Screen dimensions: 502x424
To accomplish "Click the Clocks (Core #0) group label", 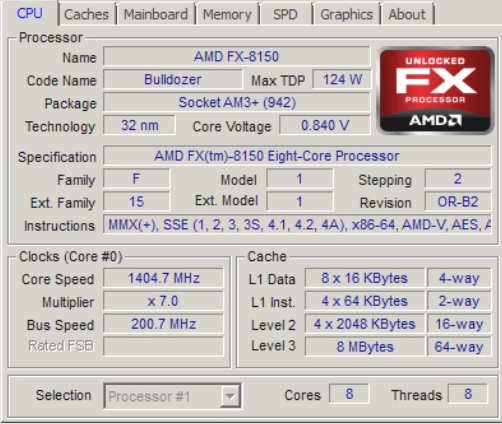I will pyautogui.click(x=71, y=257).
